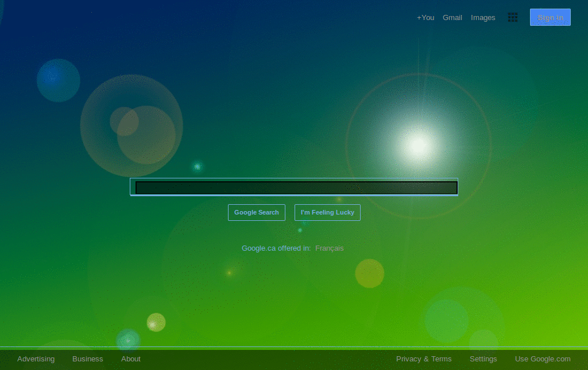Open Privacy & Terms link
This screenshot has width=588, height=370.
(x=424, y=359)
